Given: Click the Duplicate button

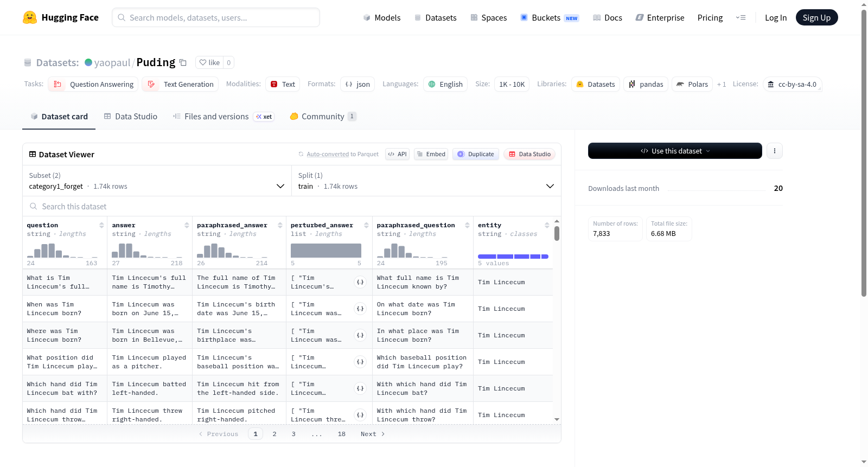Looking at the screenshot, I should coord(476,154).
